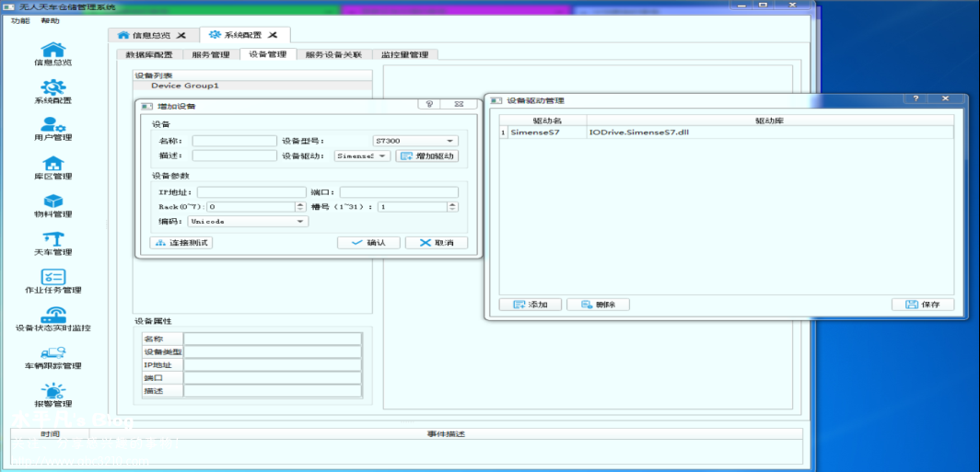Click 保存 in the driver management dialog
The width and height of the screenshot is (980, 472).
tap(923, 305)
